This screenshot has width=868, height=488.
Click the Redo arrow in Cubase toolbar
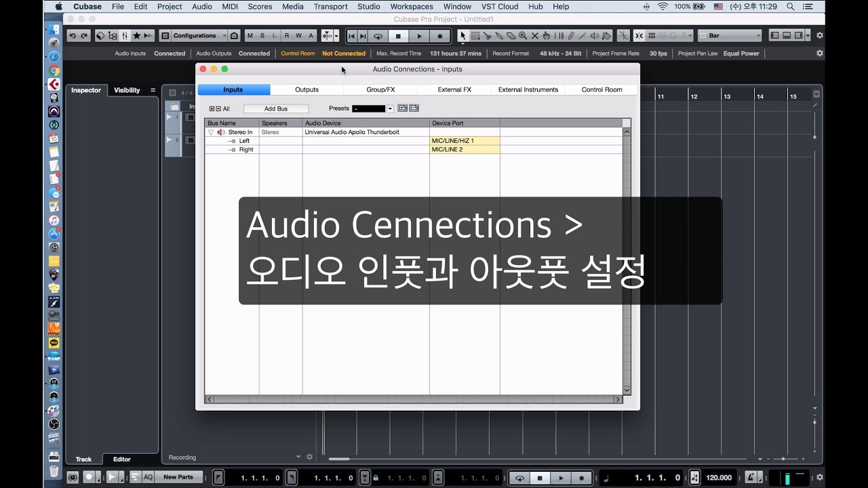click(x=84, y=36)
